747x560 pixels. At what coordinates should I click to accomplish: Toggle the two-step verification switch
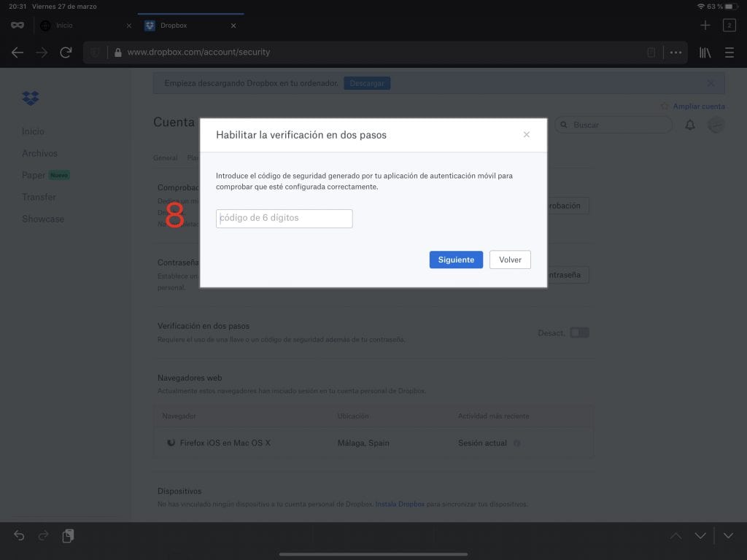[579, 332]
